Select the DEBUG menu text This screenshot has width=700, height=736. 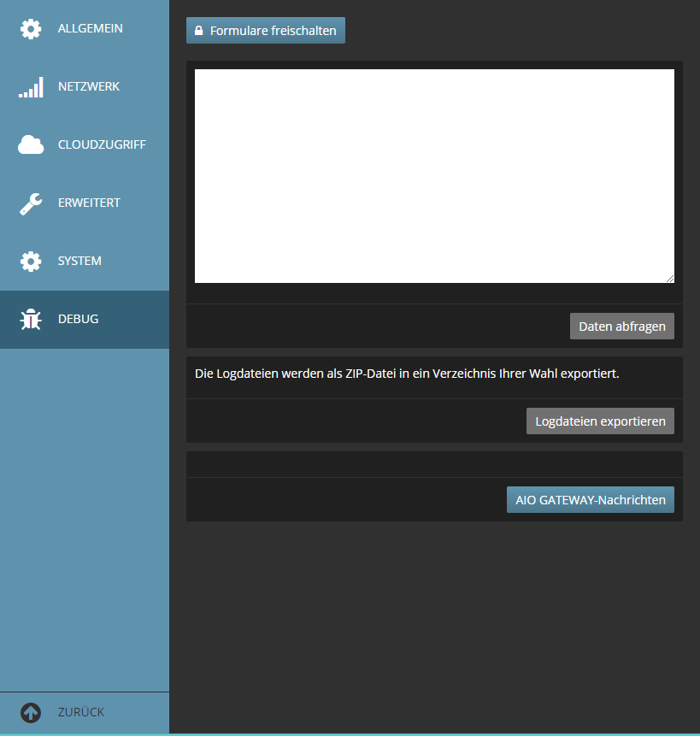78,320
